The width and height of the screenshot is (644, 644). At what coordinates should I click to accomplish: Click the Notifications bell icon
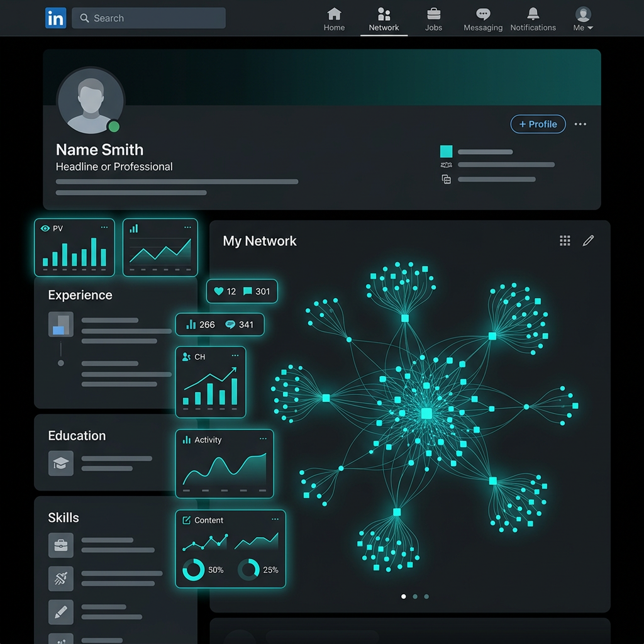533,14
